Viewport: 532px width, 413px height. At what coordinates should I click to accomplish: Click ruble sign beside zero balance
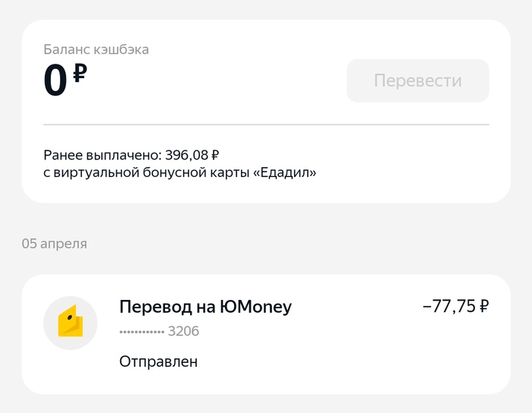80,74
